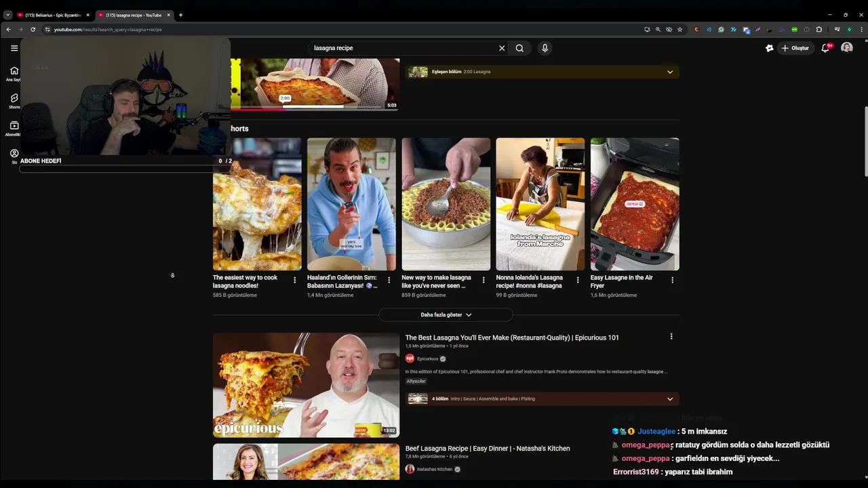Open options for 'The easiest way to cook' short
Screen dimensions: 868x488
pyautogui.click(x=294, y=280)
